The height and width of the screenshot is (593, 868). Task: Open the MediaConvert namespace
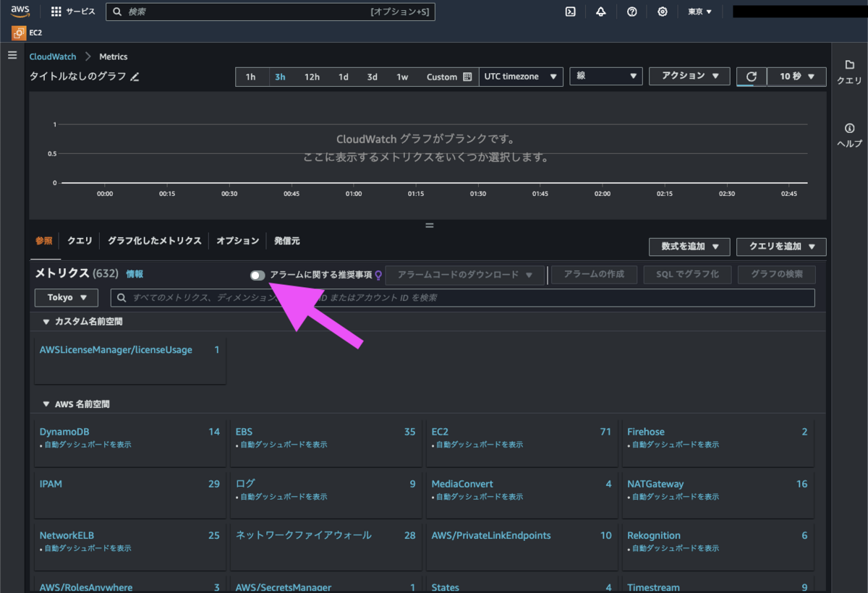462,484
